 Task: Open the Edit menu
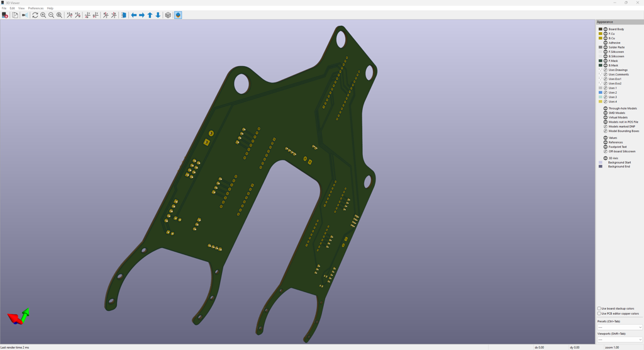[13, 8]
